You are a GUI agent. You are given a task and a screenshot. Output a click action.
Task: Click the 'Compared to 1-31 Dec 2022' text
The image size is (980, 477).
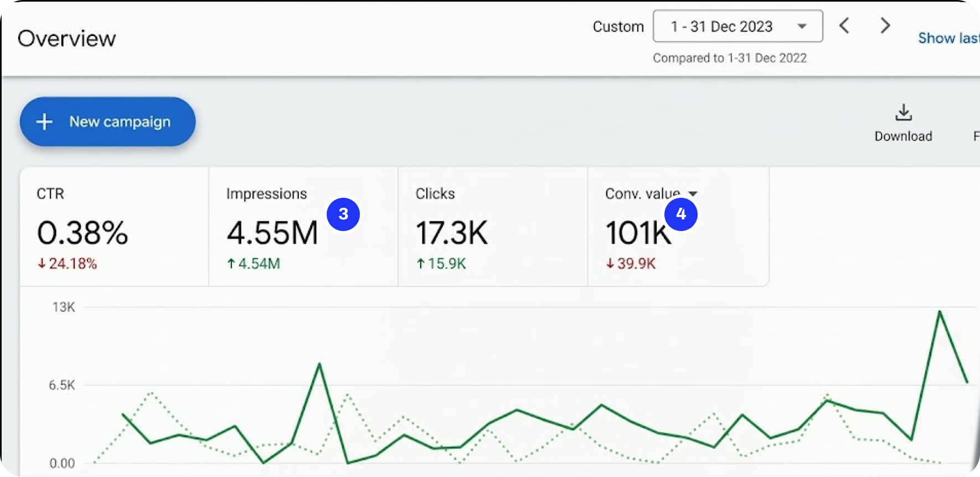point(730,58)
